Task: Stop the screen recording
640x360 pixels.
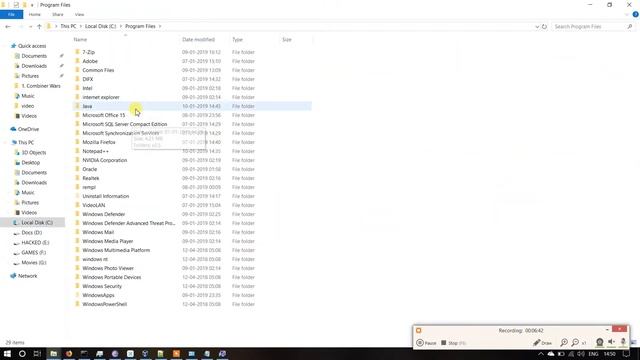Action: [453, 343]
